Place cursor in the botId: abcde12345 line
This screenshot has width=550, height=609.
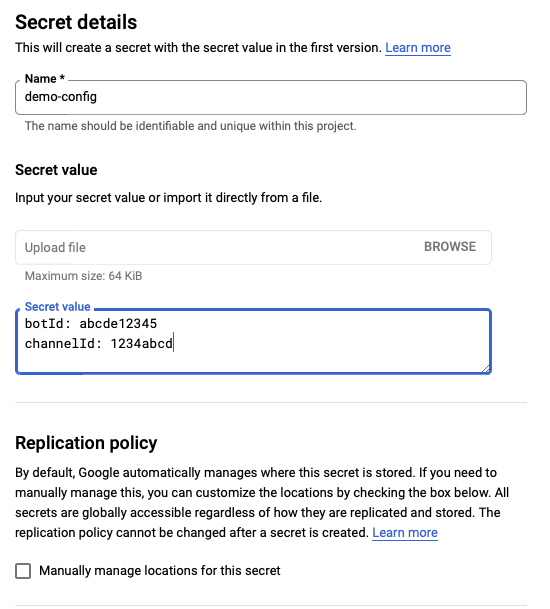coord(91,324)
